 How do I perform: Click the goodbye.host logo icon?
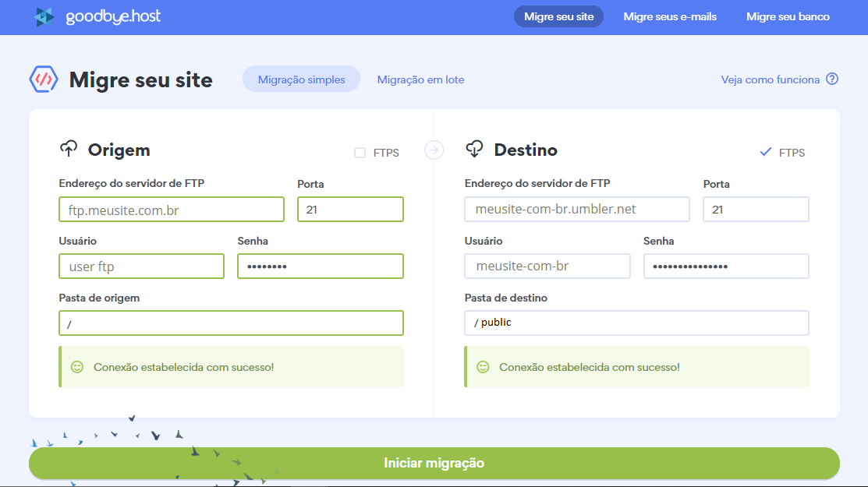point(44,16)
